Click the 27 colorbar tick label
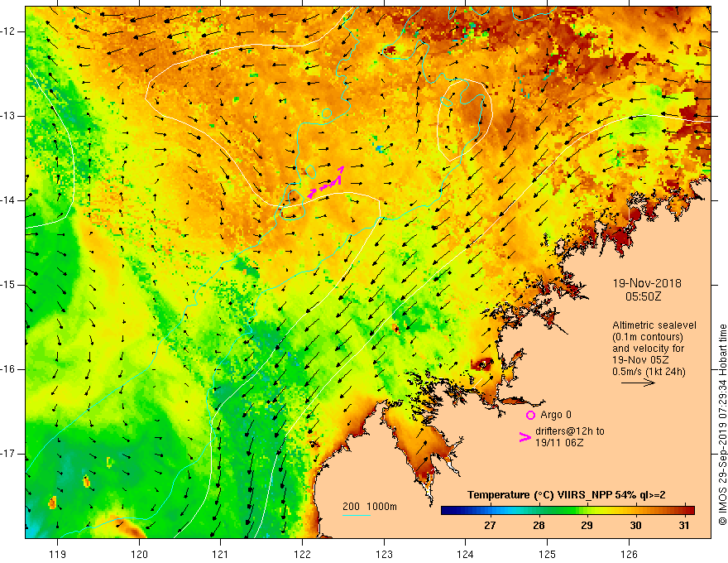Viewport: 728px width, 563px height. coord(490,526)
